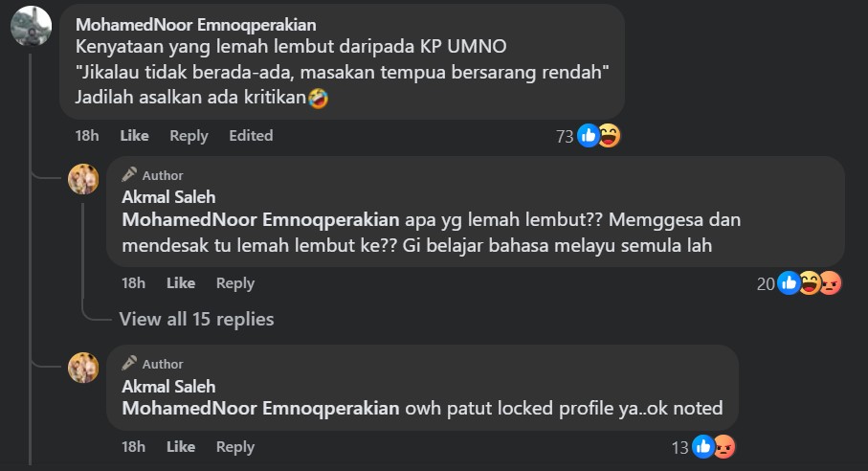Like the reply about locked profile
Screen dimensions: 868x471
coord(181,447)
